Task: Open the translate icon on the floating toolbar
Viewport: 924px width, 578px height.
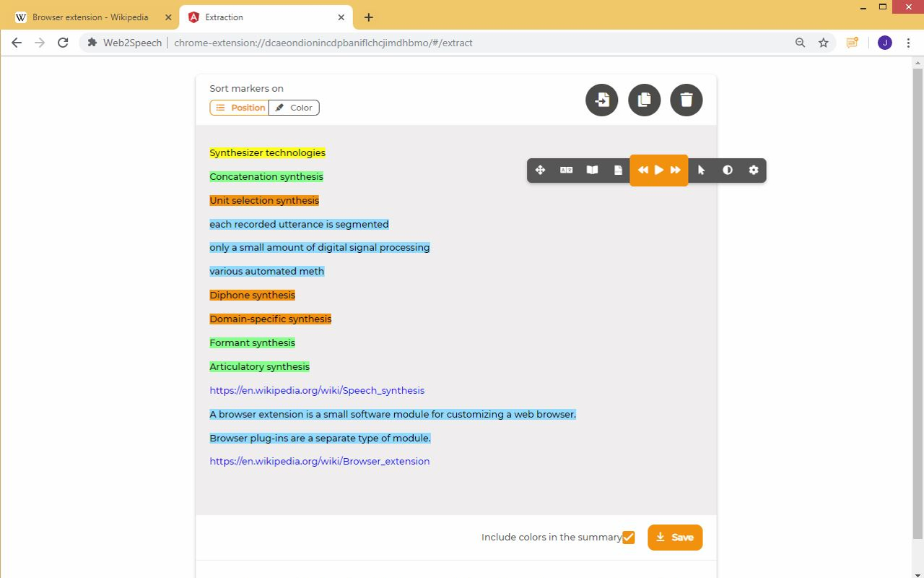Action: point(566,170)
